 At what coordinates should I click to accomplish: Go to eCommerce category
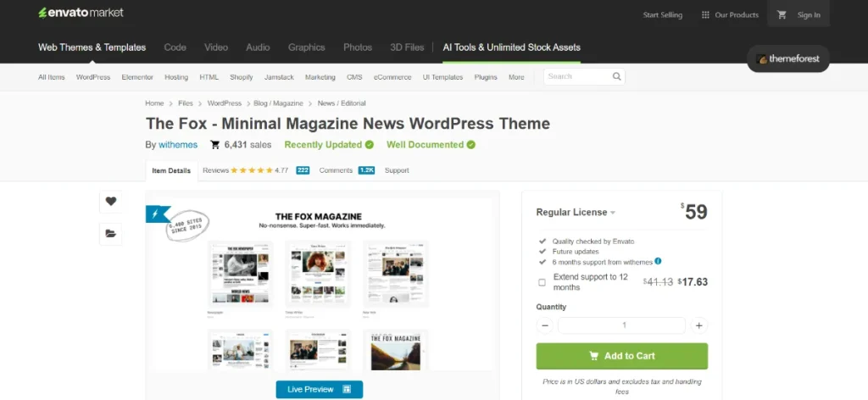(392, 77)
